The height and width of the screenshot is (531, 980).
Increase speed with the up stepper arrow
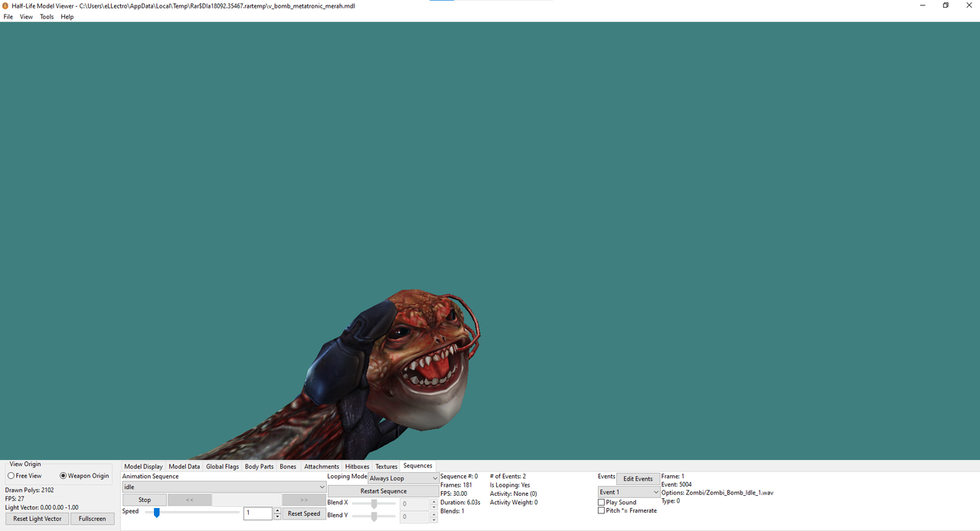[277, 510]
